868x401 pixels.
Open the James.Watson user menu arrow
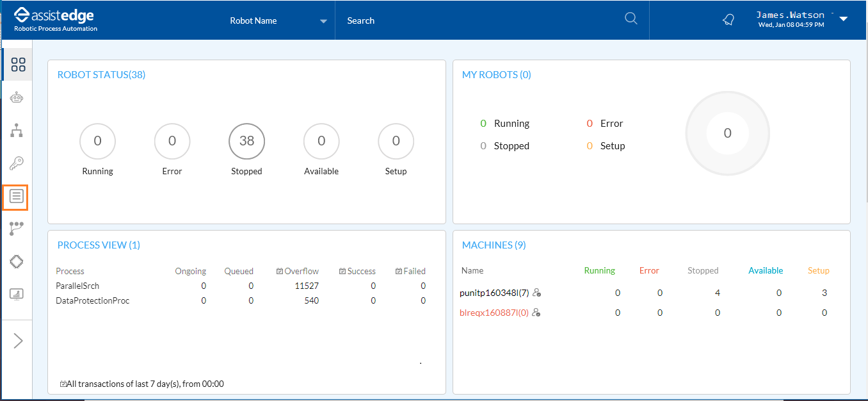click(x=843, y=19)
